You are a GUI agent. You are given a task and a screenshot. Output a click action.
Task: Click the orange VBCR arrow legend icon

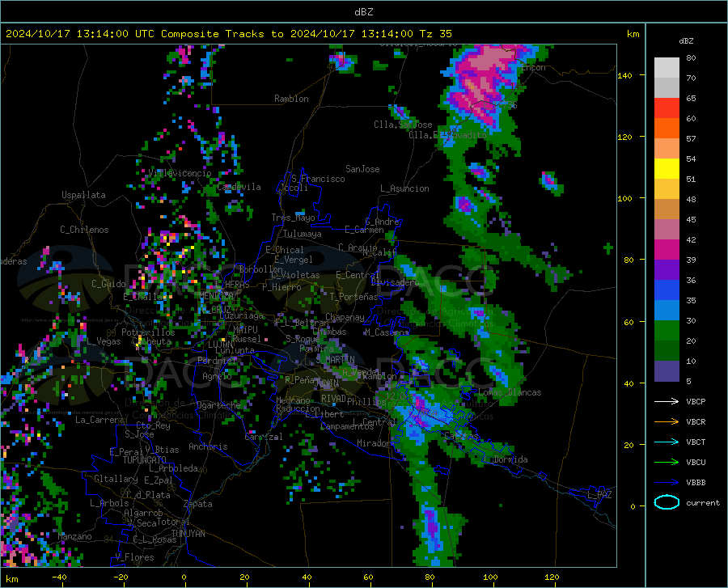point(667,422)
